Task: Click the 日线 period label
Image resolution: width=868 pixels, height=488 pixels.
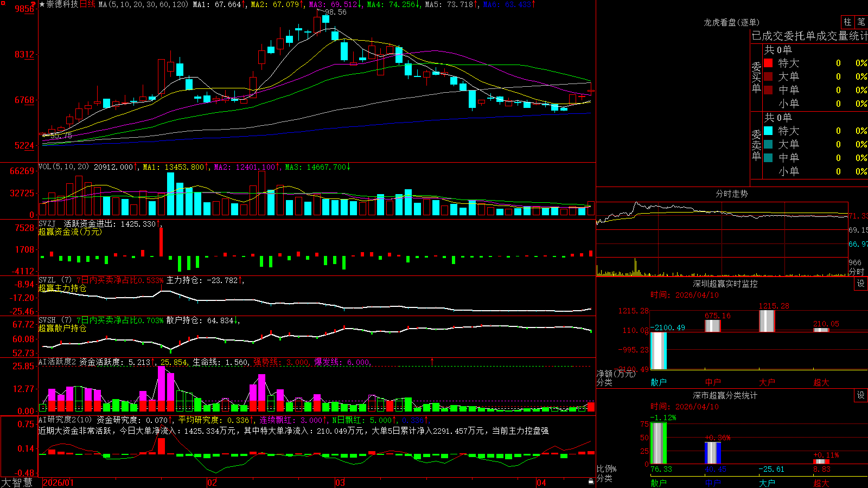Action: click(88, 4)
